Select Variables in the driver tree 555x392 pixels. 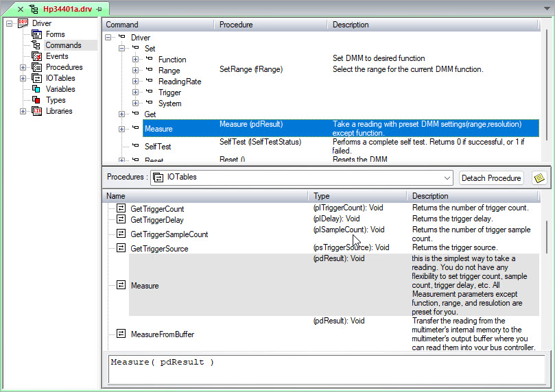click(x=60, y=89)
